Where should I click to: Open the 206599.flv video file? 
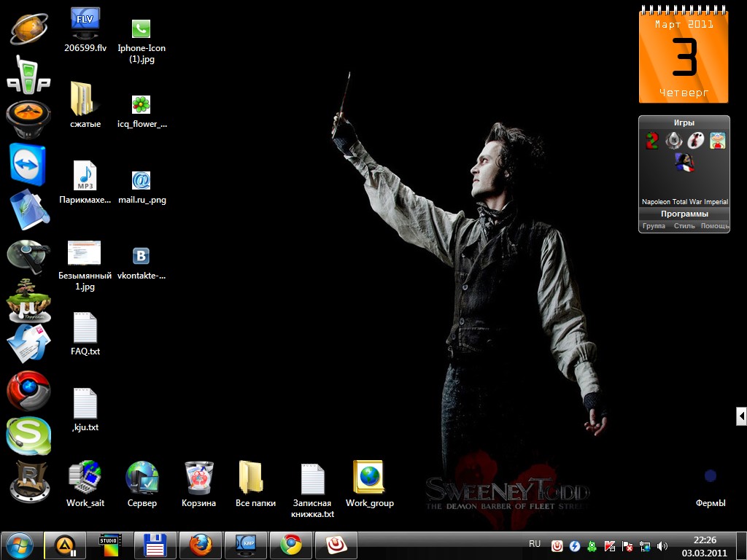pos(85,25)
